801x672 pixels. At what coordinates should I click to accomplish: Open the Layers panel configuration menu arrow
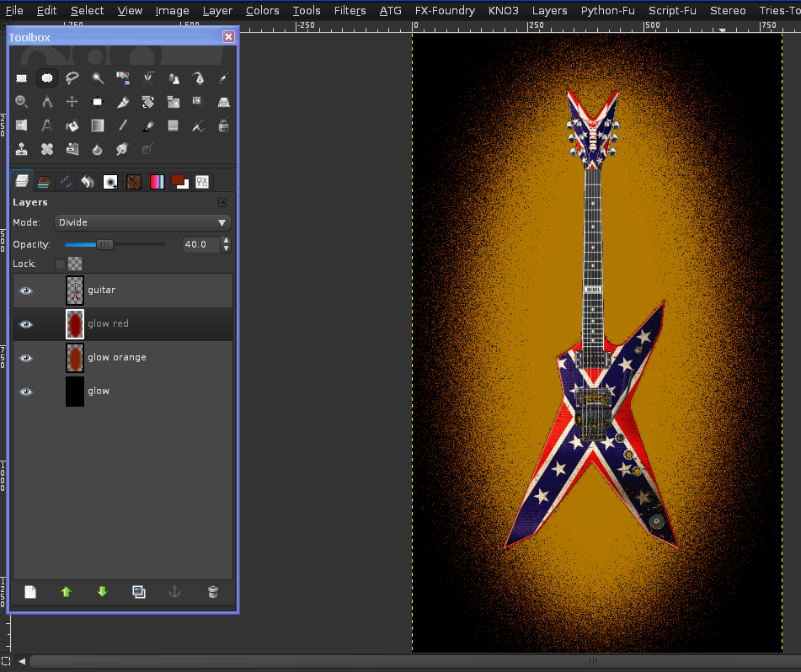point(222,203)
